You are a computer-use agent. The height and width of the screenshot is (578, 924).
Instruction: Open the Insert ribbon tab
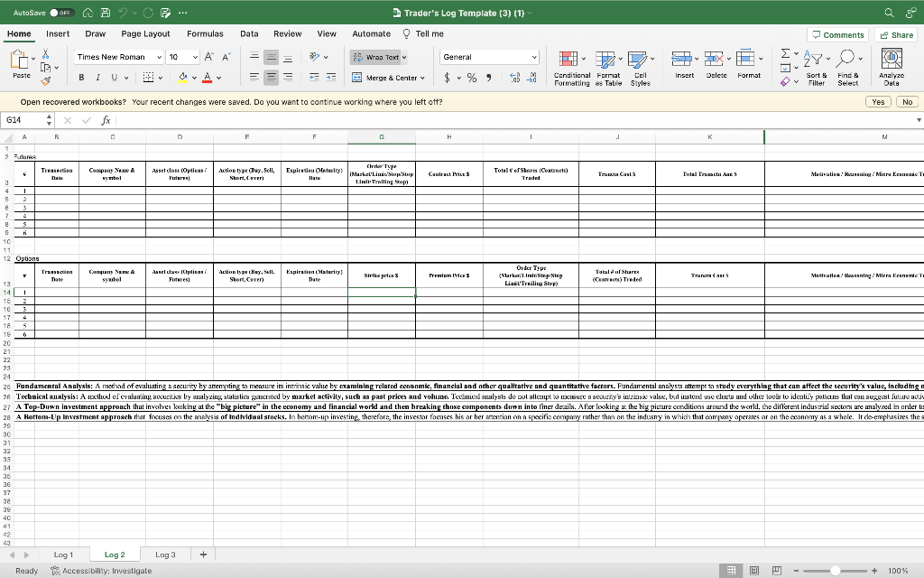58,34
